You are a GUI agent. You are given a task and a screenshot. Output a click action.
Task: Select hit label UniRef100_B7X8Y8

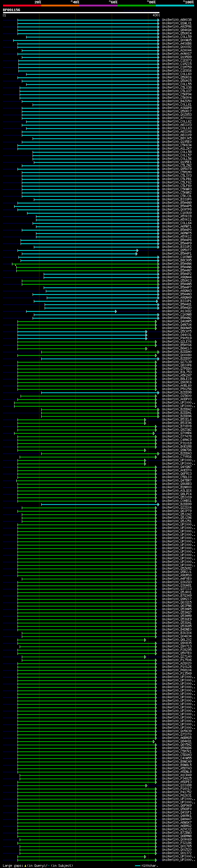[x=177, y=426]
